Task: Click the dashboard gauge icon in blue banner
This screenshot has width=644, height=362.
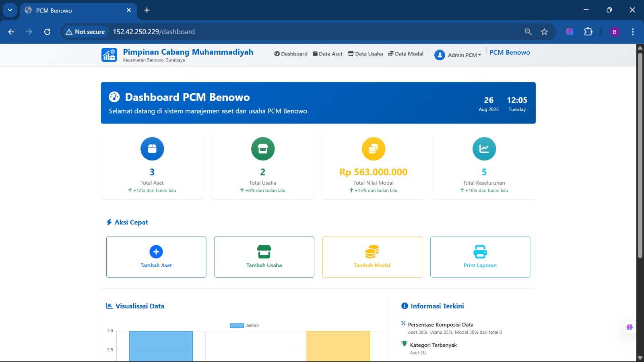Action: click(114, 97)
